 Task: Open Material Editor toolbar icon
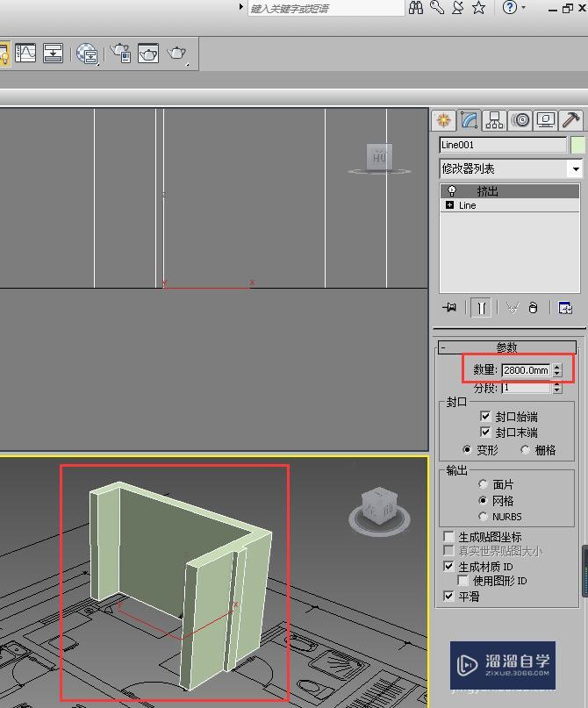click(87, 54)
